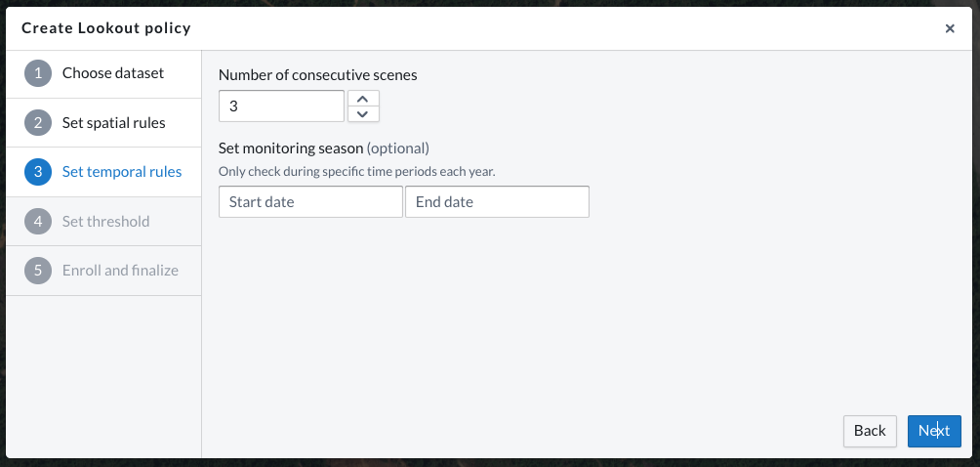The image size is (980, 467).
Task: Click the Number of consecutive scenes label
Action: [318, 74]
